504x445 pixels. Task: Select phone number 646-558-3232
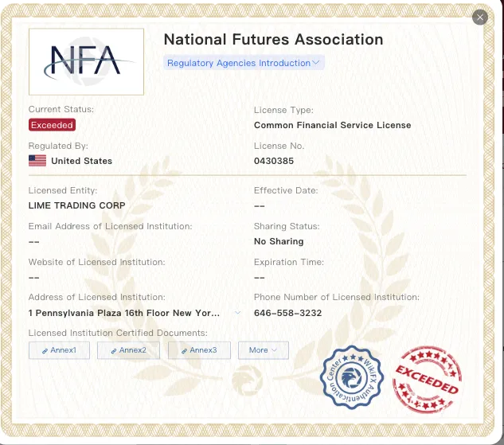click(287, 313)
